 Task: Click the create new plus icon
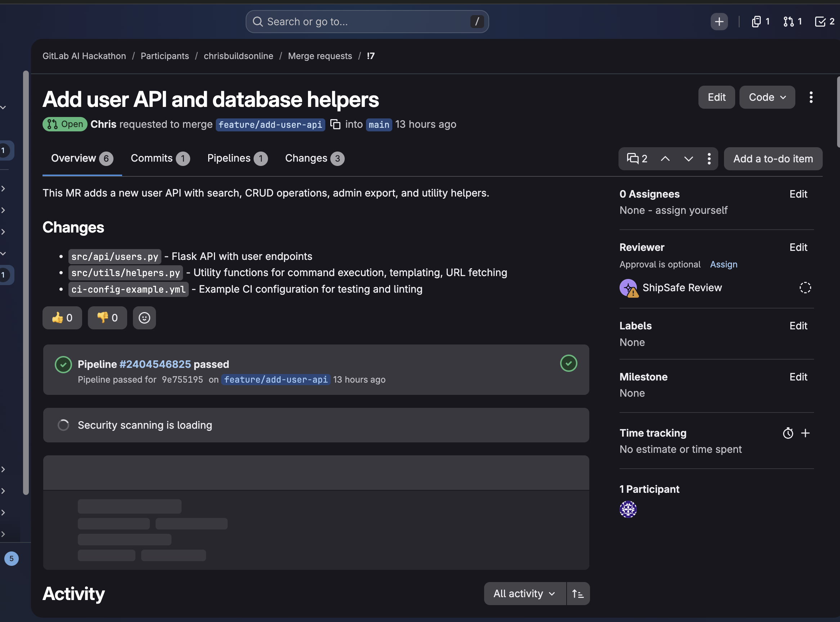point(719,22)
